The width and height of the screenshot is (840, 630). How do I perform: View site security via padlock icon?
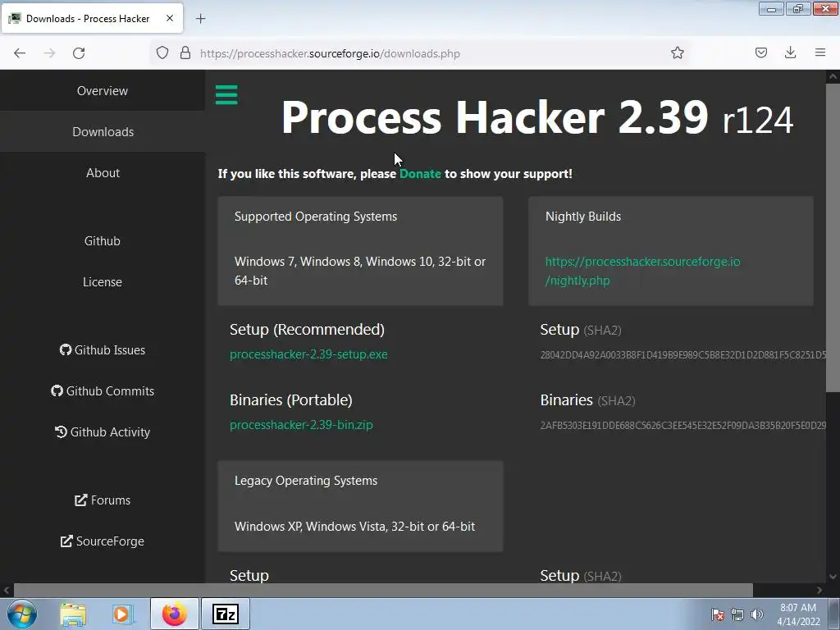pos(185,53)
